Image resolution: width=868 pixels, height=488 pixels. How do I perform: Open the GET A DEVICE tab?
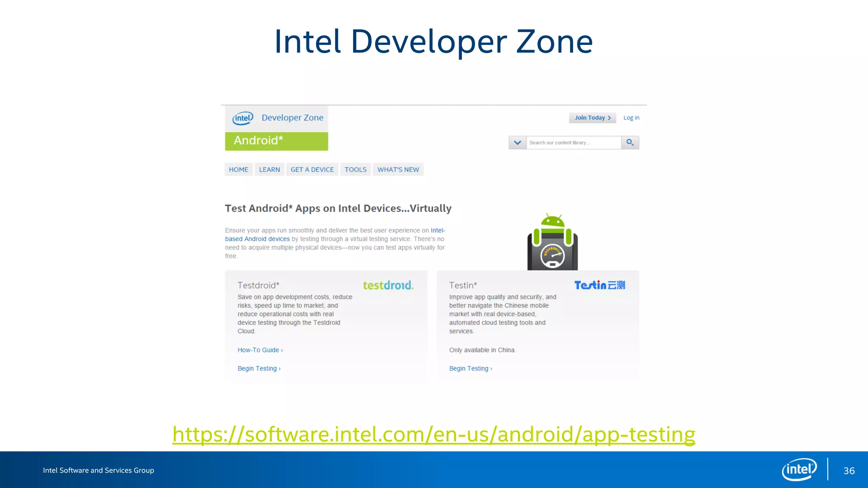click(312, 169)
